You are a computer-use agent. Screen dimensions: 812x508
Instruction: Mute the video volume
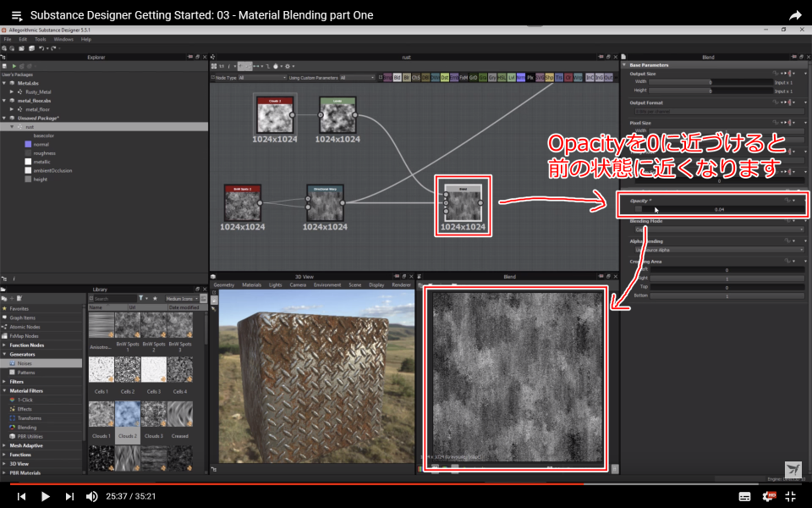coord(91,497)
